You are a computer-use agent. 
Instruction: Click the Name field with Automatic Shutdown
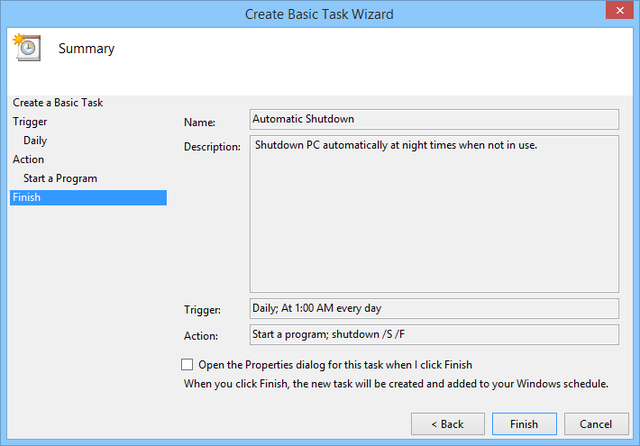(434, 119)
